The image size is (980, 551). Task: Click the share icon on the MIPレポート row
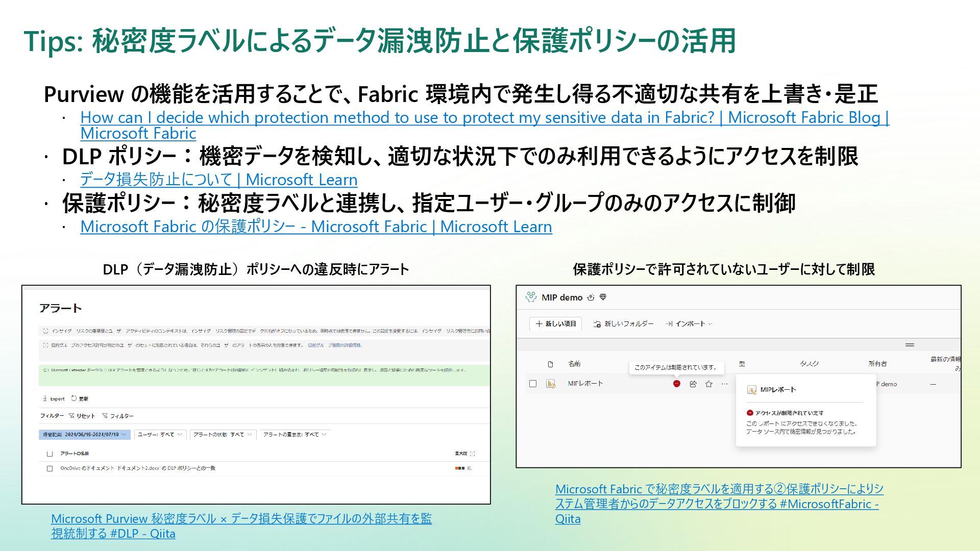coord(693,384)
